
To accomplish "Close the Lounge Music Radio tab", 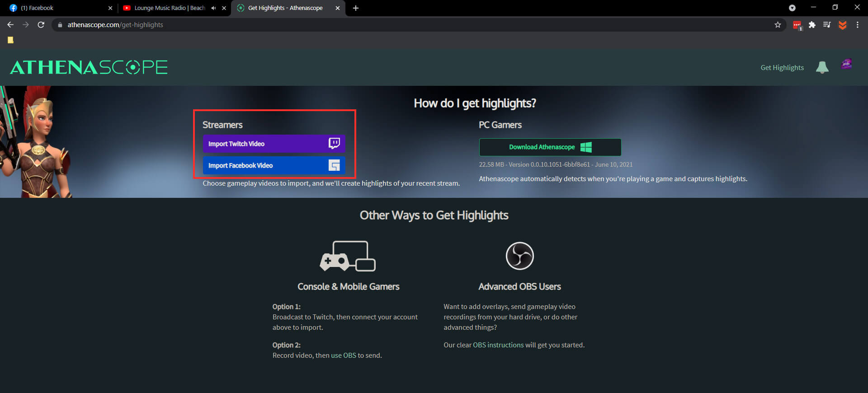I will tap(224, 8).
